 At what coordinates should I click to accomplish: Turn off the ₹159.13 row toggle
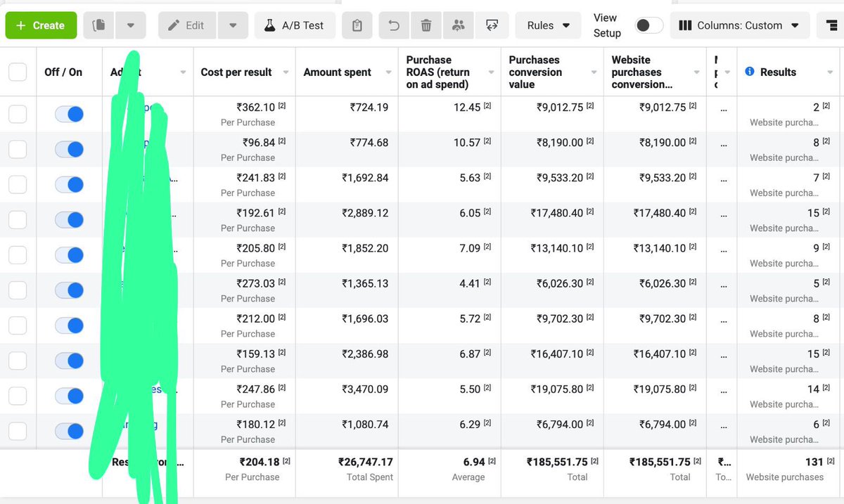click(x=69, y=361)
